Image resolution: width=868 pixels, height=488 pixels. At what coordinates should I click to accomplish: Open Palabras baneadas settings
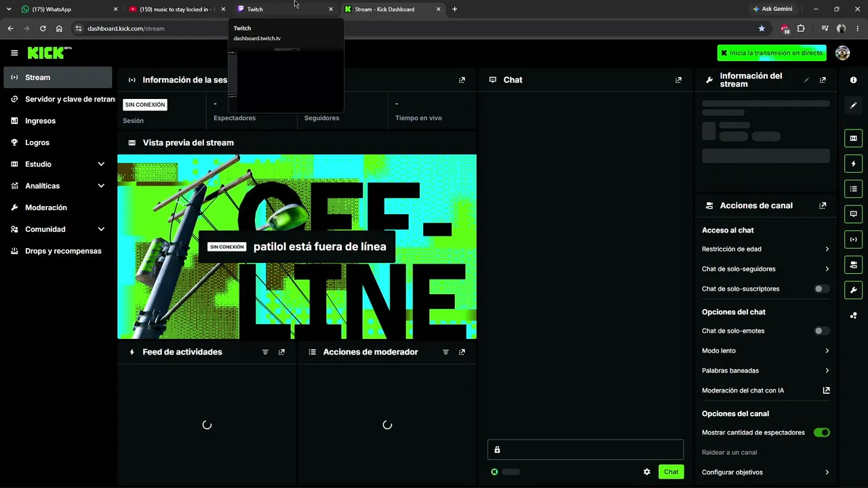click(x=766, y=371)
